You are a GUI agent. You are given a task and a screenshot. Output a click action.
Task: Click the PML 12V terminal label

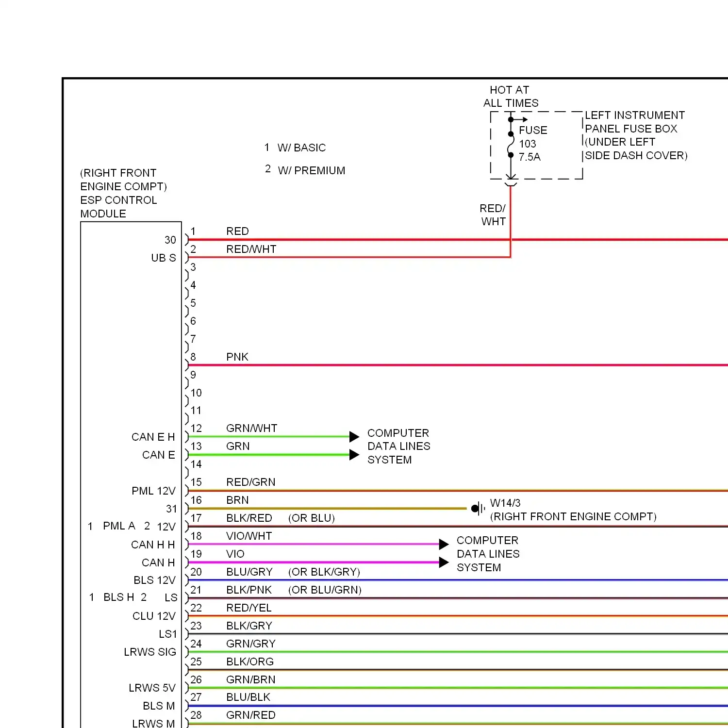153,491
